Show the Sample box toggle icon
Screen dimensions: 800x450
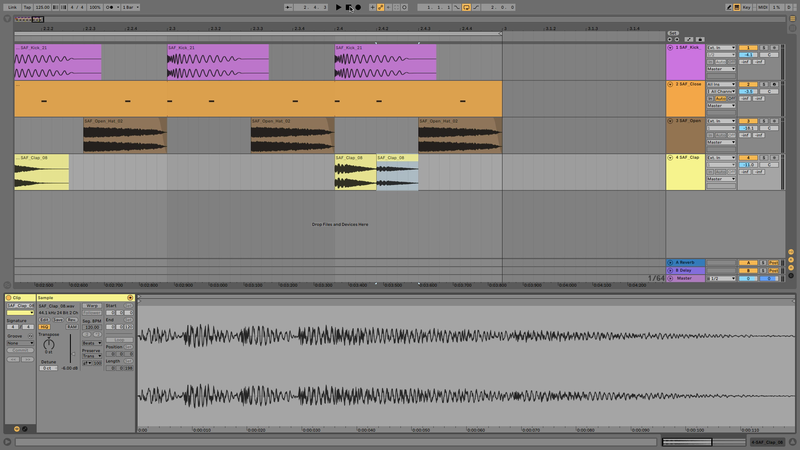point(17,429)
